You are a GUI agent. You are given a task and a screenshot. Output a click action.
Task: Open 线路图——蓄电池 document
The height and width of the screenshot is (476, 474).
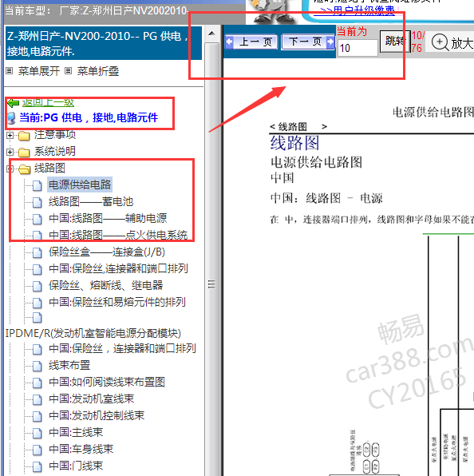91,201
